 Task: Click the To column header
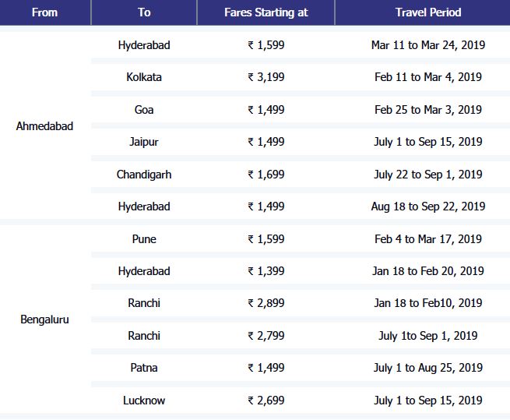point(144,12)
